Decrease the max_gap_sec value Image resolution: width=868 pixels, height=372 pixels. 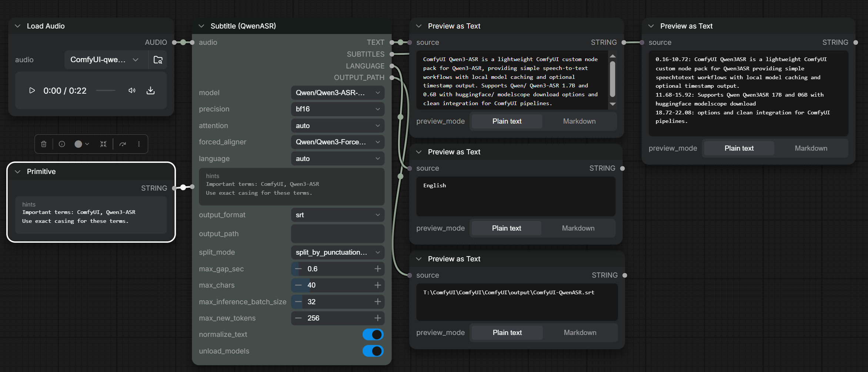(x=298, y=269)
